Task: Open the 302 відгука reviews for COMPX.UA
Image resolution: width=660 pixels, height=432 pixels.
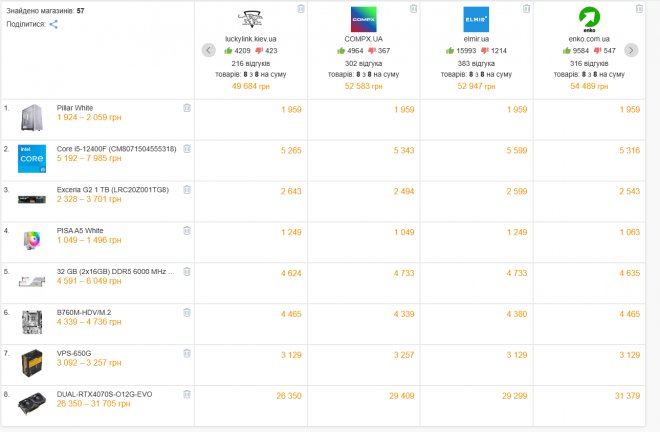Action: pyautogui.click(x=364, y=62)
